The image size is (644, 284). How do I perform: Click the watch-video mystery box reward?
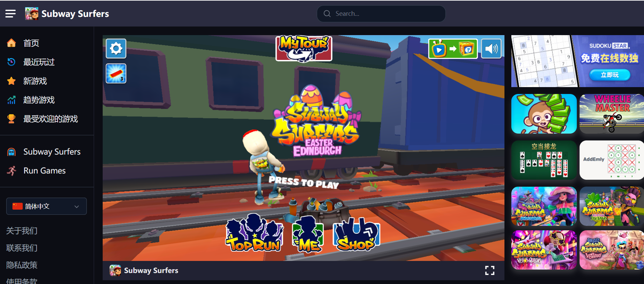[453, 49]
